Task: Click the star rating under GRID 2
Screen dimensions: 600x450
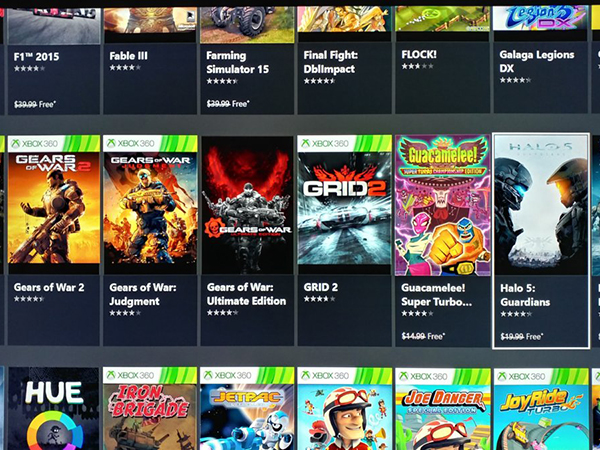Action: point(320,299)
